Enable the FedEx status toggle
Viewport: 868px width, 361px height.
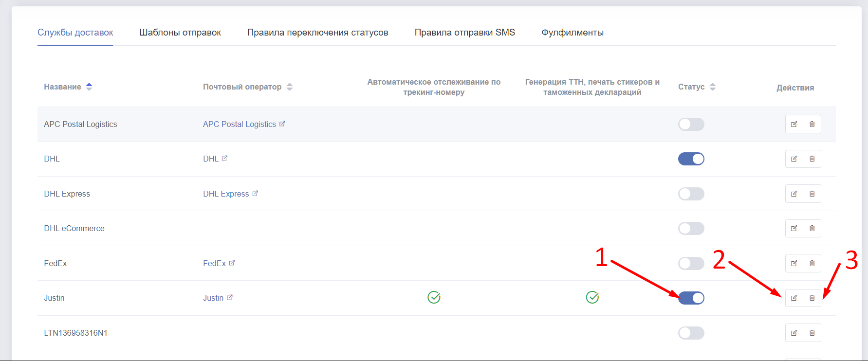[691, 263]
